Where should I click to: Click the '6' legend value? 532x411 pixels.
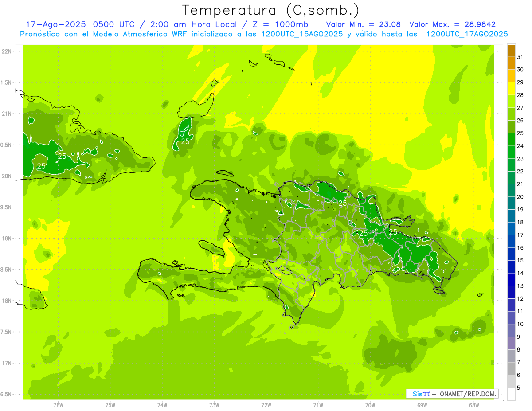click(x=519, y=375)
